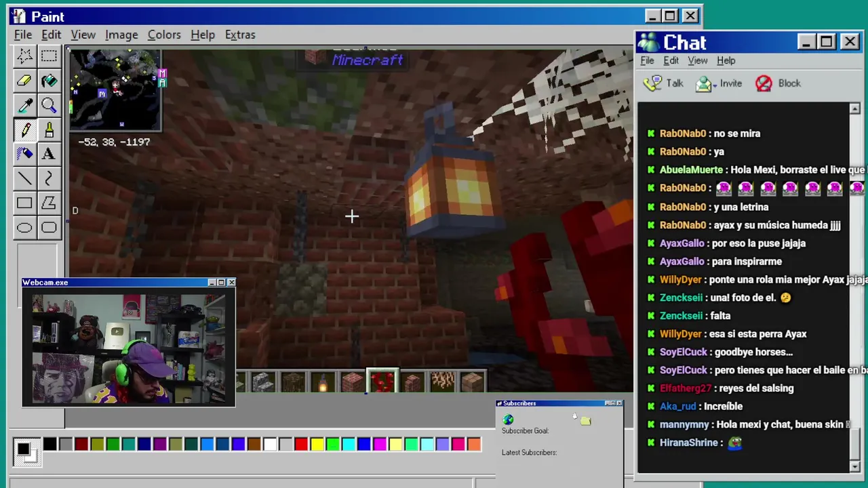This screenshot has height=488, width=868.
Task: Click the username mannymny in chat
Action: pos(684,424)
